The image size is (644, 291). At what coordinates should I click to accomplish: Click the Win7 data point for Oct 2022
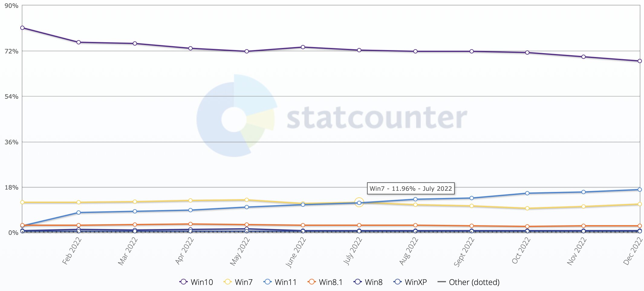(x=527, y=208)
